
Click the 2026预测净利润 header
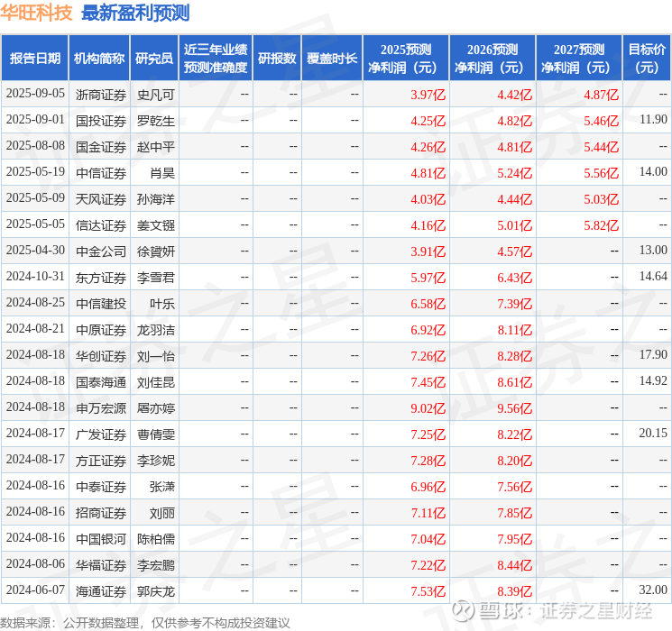pos(492,59)
